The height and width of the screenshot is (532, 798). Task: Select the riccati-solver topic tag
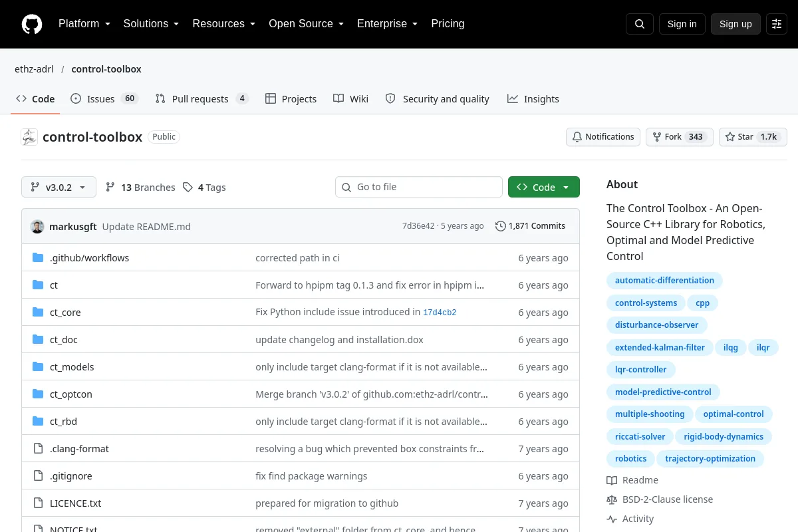pos(640,437)
